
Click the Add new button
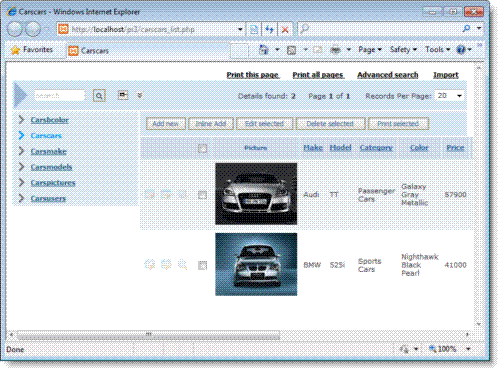[x=166, y=124]
